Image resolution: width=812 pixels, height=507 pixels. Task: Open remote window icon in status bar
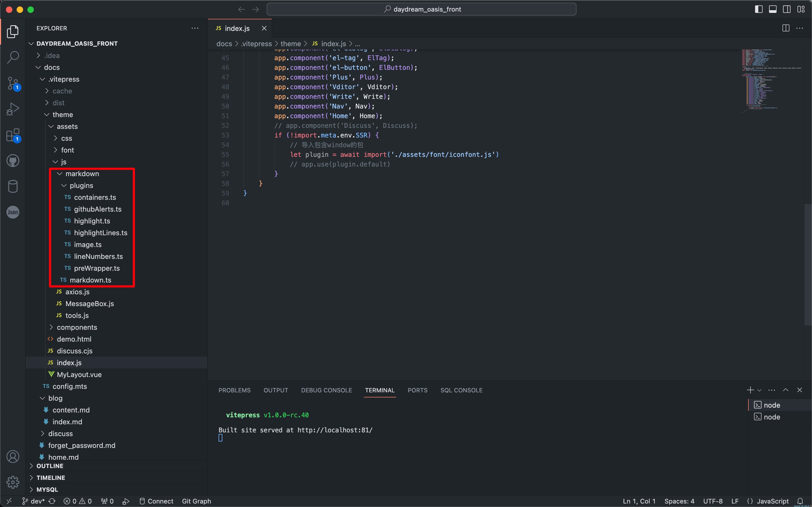click(9, 501)
